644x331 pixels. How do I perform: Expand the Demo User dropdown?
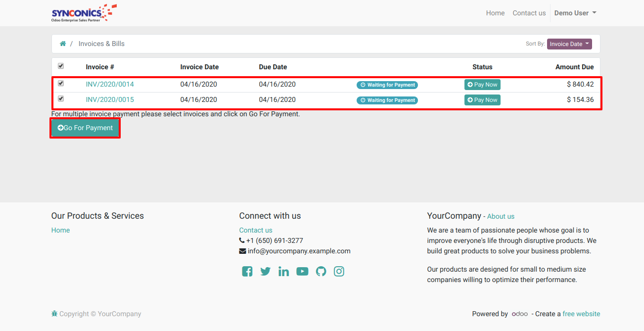click(575, 13)
